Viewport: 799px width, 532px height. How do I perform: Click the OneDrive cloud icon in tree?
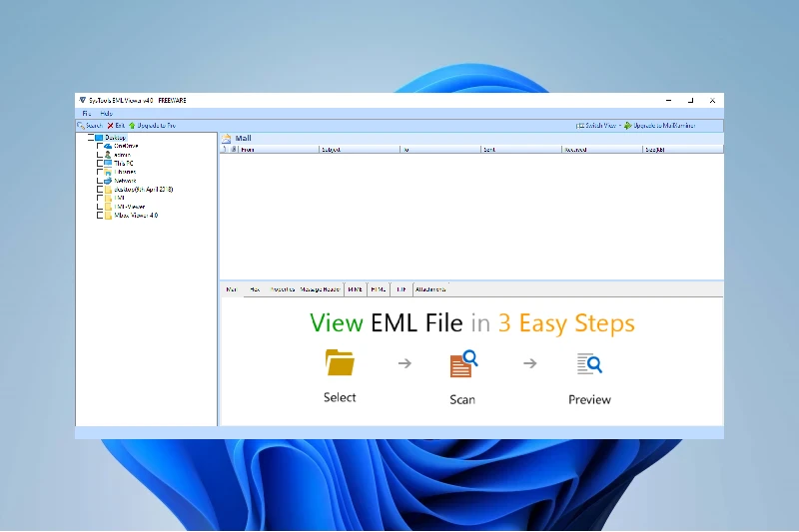click(108, 146)
